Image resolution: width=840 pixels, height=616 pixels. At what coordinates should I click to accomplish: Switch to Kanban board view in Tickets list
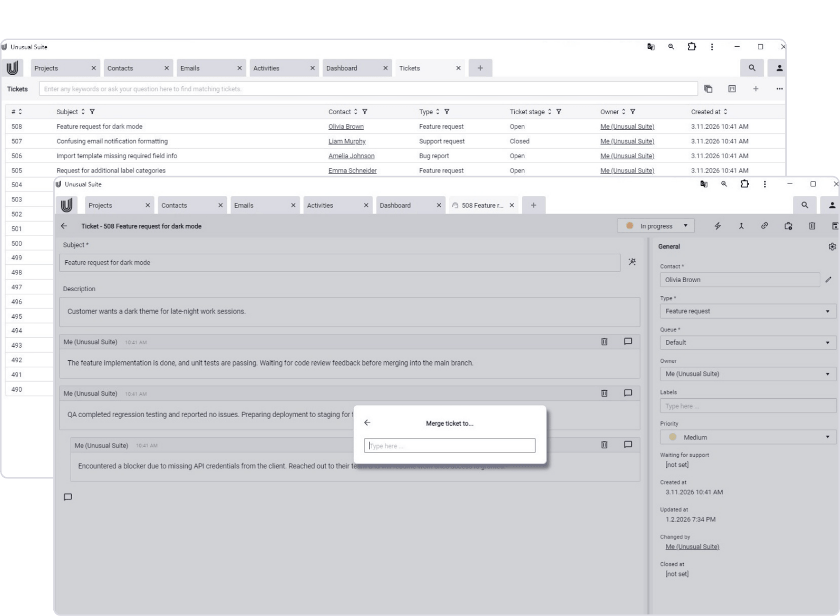tap(732, 89)
